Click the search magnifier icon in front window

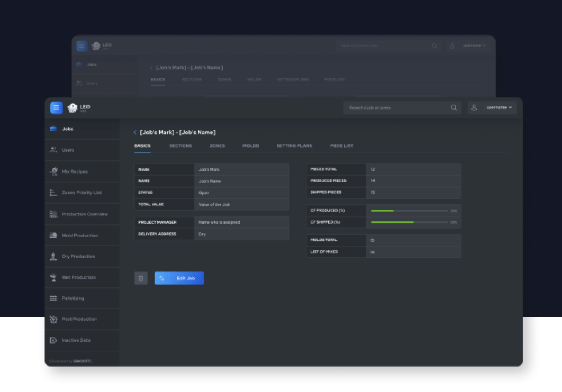[x=454, y=108]
